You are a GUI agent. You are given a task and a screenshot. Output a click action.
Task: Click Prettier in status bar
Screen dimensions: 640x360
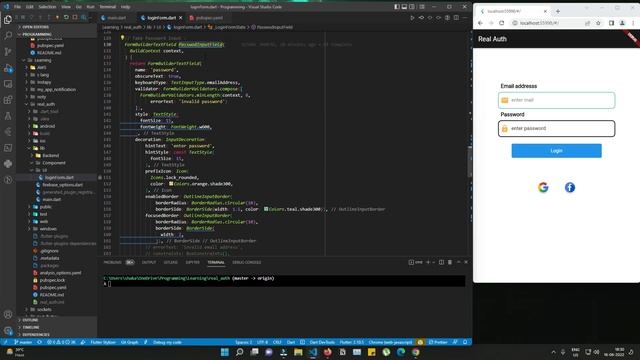(438, 342)
